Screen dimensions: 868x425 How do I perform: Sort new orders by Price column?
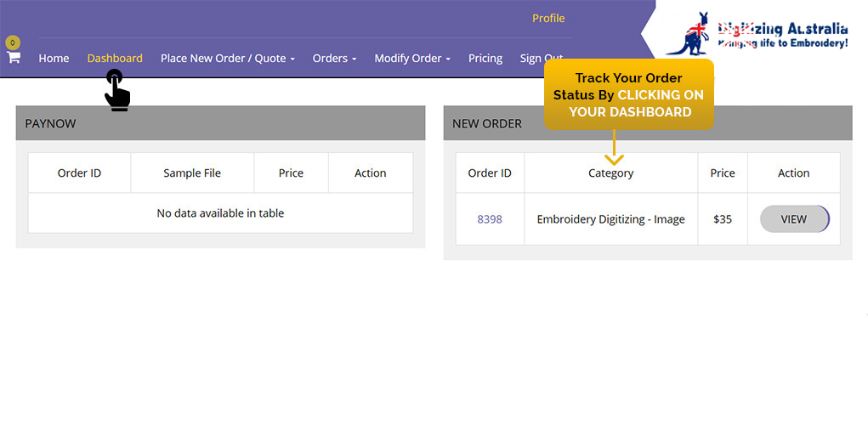(723, 173)
